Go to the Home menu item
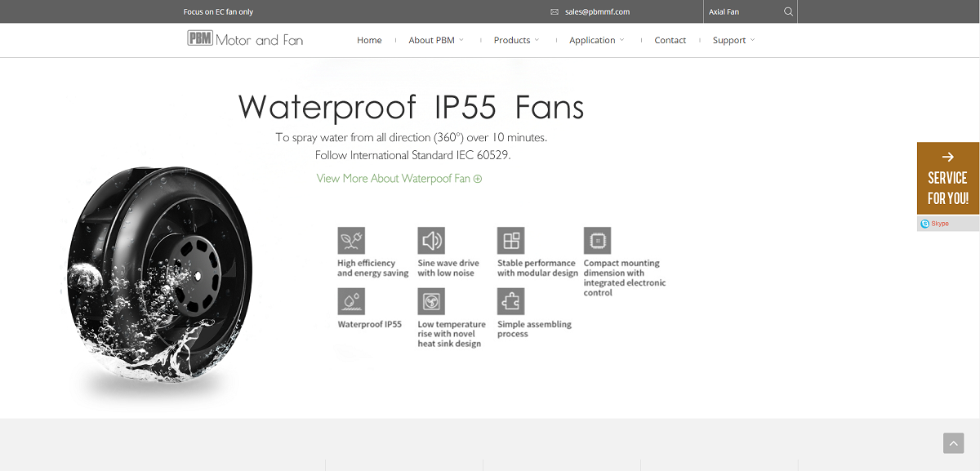 pos(369,40)
